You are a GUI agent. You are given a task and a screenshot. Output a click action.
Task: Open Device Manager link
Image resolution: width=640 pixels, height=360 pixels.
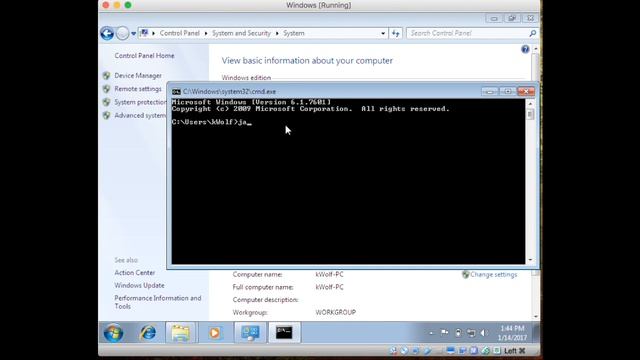pyautogui.click(x=138, y=76)
